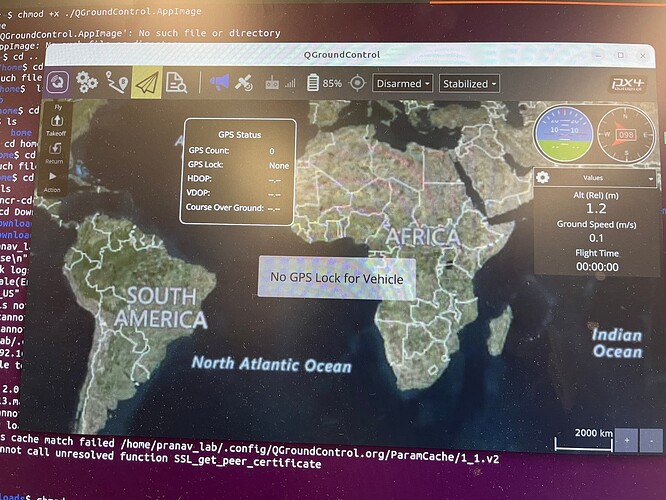This screenshot has width=666, height=500.
Task: Click the Course Over Ground row
Action: click(x=235, y=208)
